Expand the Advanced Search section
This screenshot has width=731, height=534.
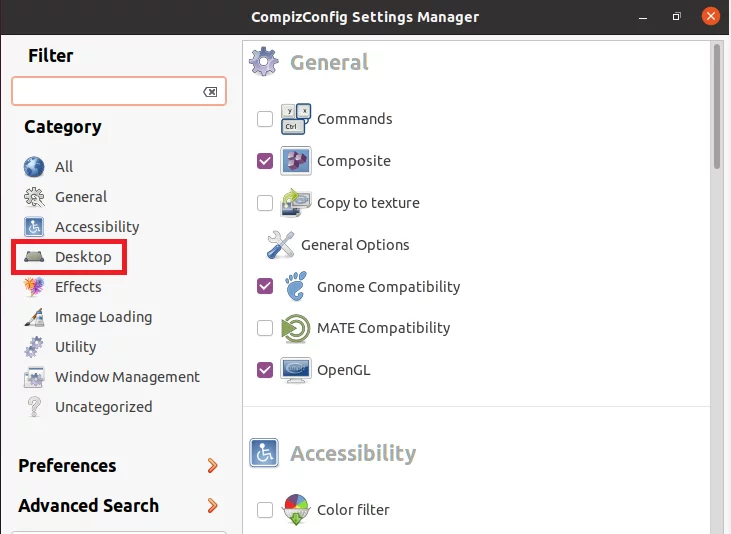[118, 506]
